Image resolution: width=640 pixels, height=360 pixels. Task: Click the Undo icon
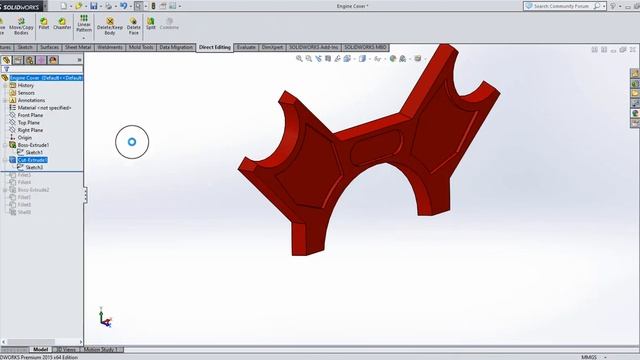tap(123, 6)
